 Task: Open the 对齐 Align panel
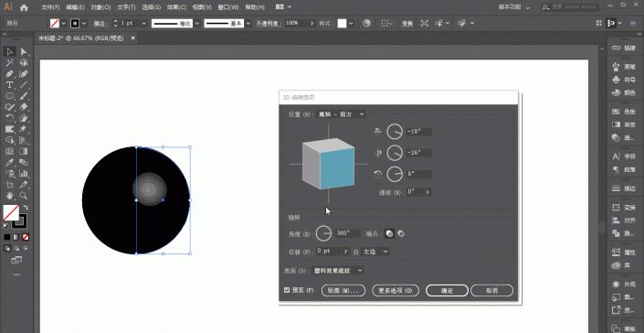pos(624,220)
